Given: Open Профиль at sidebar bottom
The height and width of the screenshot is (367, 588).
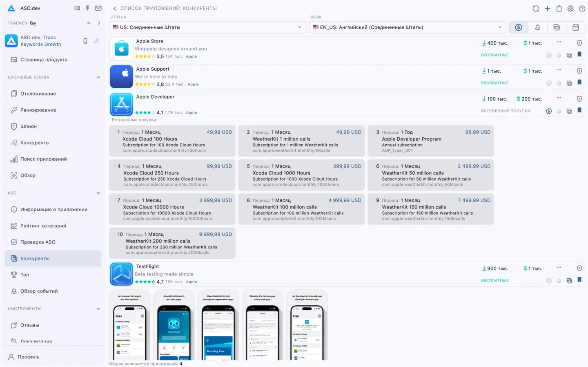Looking at the screenshot, I should tap(28, 357).
